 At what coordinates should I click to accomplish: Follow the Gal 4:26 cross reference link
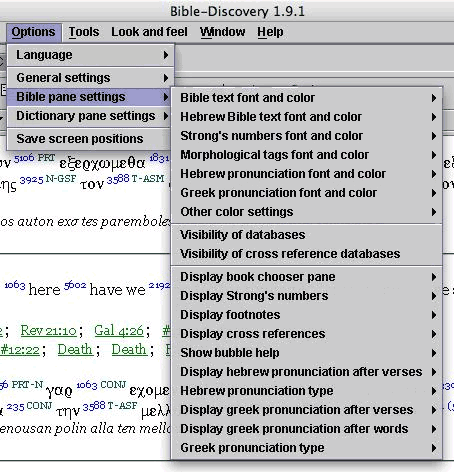pyautogui.click(x=119, y=331)
